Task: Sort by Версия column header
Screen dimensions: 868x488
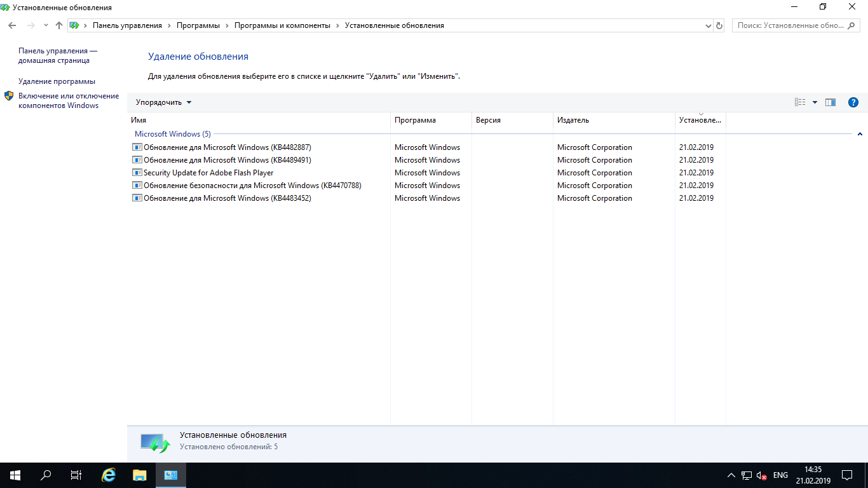Action: click(x=512, y=120)
